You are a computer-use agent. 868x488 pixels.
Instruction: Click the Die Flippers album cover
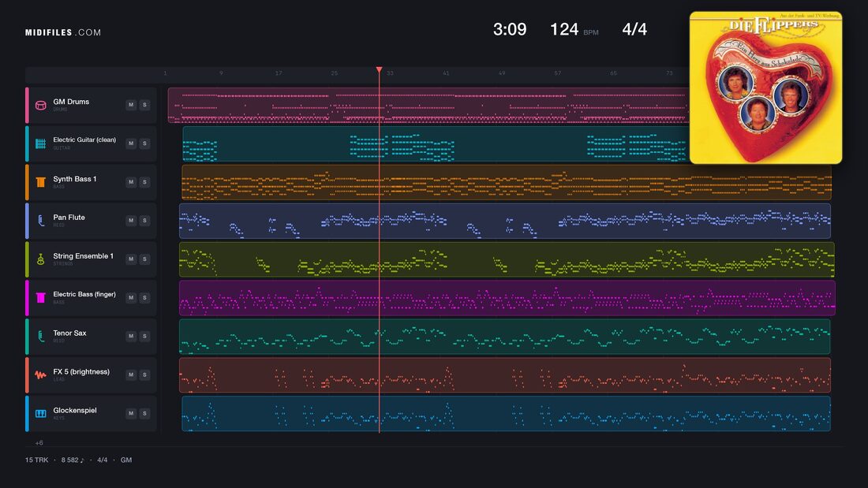point(765,88)
